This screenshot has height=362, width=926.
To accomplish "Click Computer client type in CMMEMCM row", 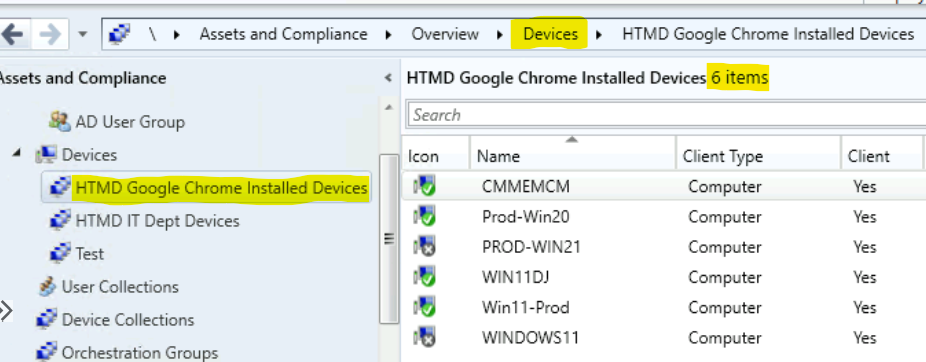I will (725, 187).
